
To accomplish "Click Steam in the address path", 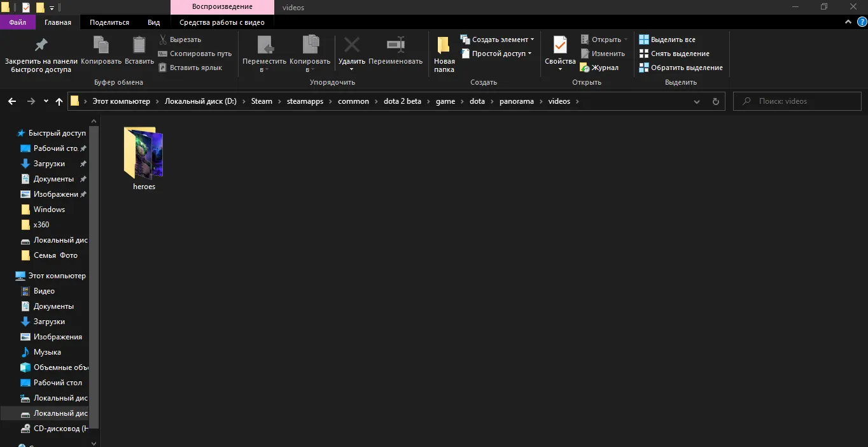I will 262,101.
